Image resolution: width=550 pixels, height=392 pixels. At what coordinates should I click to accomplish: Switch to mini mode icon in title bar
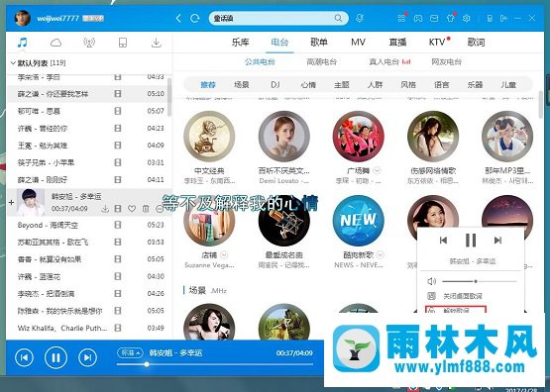(x=490, y=18)
